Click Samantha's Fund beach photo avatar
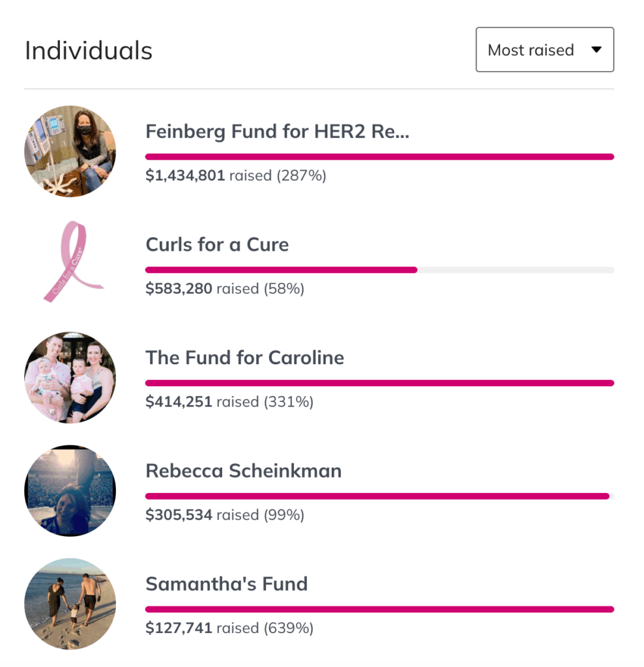 tap(70, 604)
